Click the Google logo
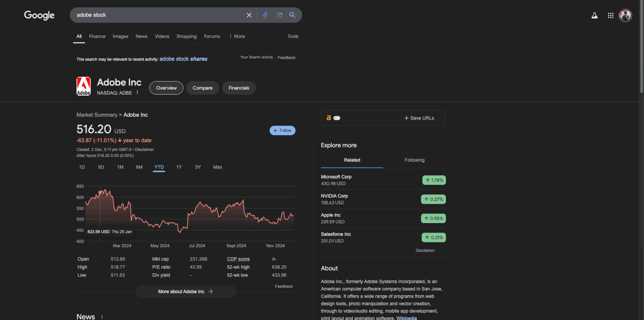 (x=39, y=15)
